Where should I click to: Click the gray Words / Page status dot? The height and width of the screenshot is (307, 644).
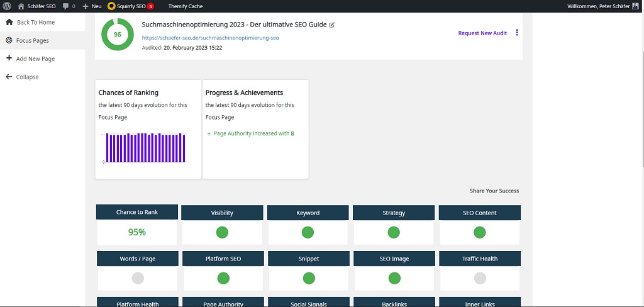point(138,278)
